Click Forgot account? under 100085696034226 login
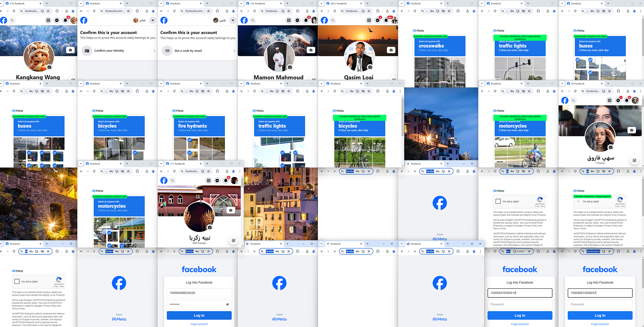644x327 pixels. (199, 324)
